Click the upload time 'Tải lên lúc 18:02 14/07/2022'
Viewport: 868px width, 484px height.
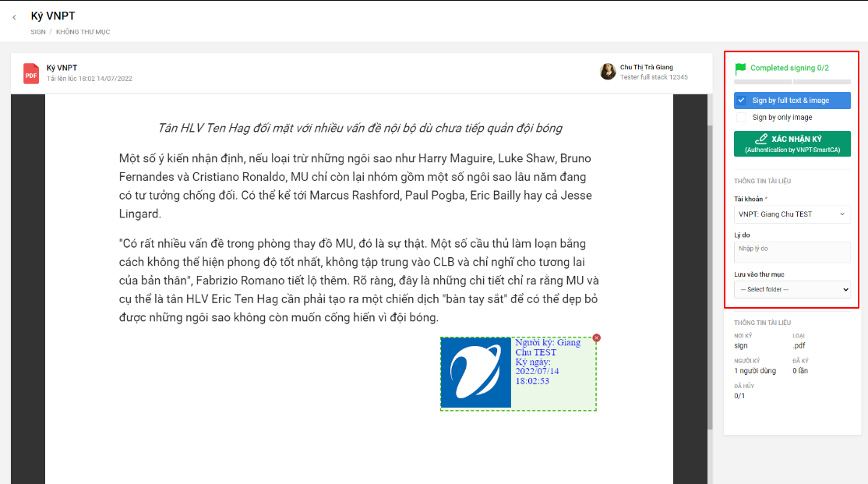pyautogui.click(x=89, y=79)
